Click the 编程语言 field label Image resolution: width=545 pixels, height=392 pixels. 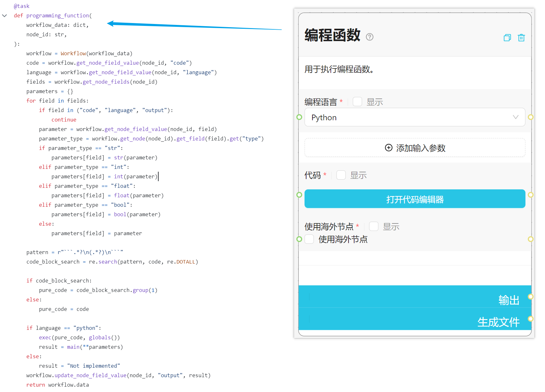pyautogui.click(x=321, y=102)
